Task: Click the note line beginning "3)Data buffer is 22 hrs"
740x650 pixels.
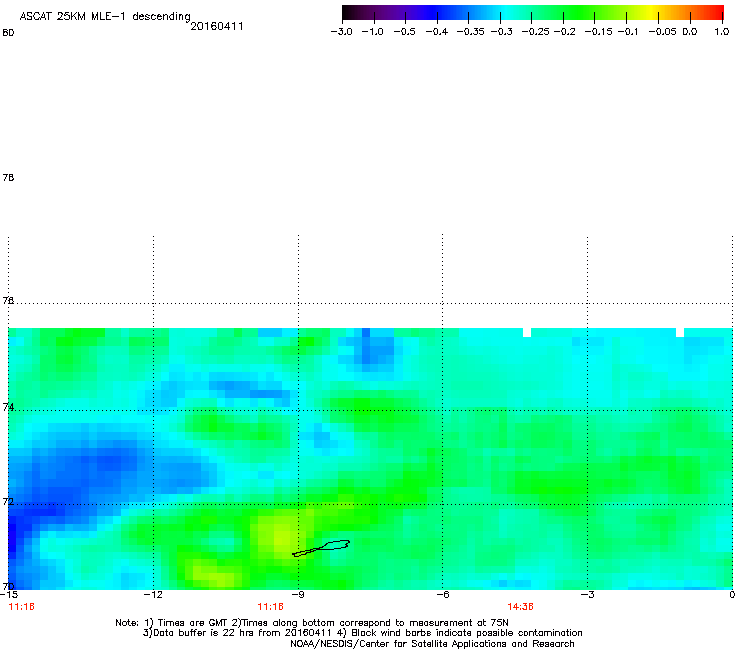Action: tap(362, 633)
